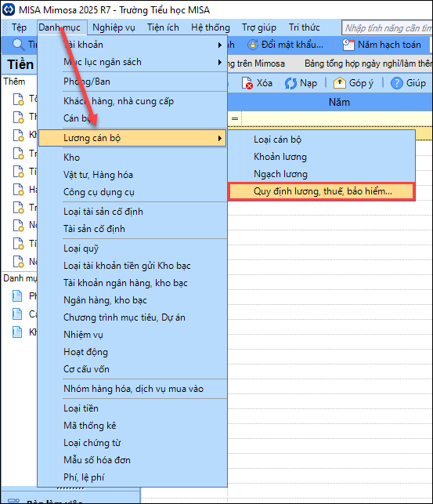Select Quy định lương, thuế, bảo hiểm
The image size is (433, 504).
pos(322,191)
